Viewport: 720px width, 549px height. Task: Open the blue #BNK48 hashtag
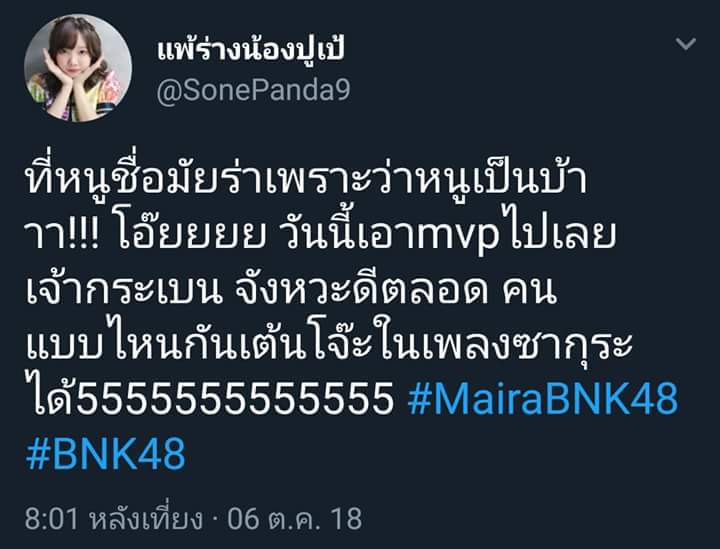(x=106, y=454)
